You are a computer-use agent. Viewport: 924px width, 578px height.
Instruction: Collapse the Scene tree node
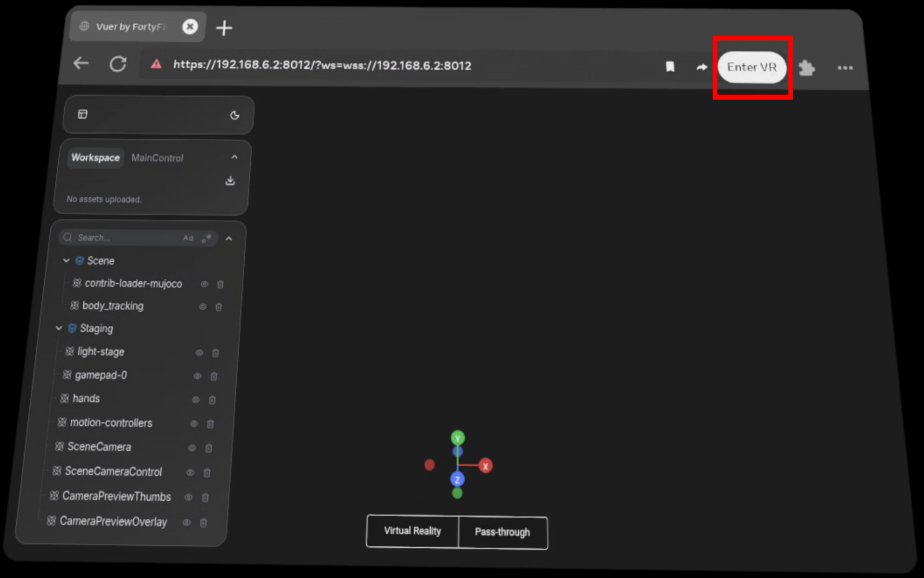(66, 261)
